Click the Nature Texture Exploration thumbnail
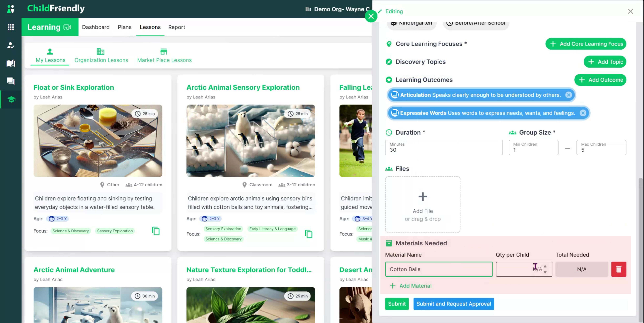Image resolution: width=644 pixels, height=323 pixels. coord(251,305)
